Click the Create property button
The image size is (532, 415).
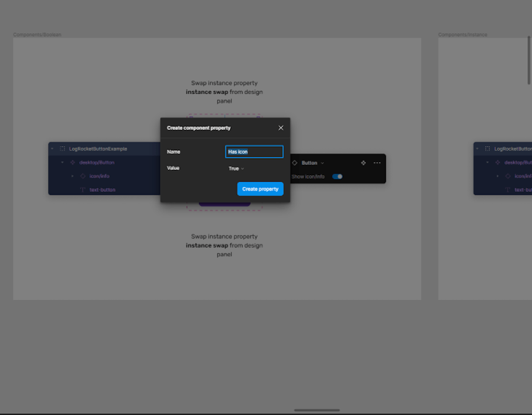point(260,189)
